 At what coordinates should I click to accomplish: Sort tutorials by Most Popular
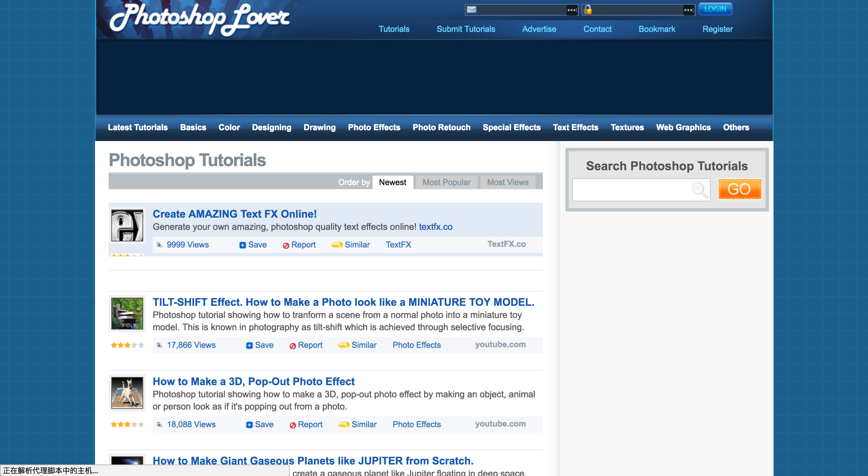(x=447, y=182)
